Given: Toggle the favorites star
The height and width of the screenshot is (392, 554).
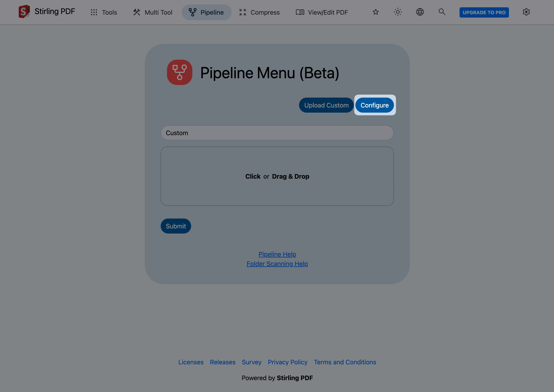Looking at the screenshot, I should click(375, 12).
